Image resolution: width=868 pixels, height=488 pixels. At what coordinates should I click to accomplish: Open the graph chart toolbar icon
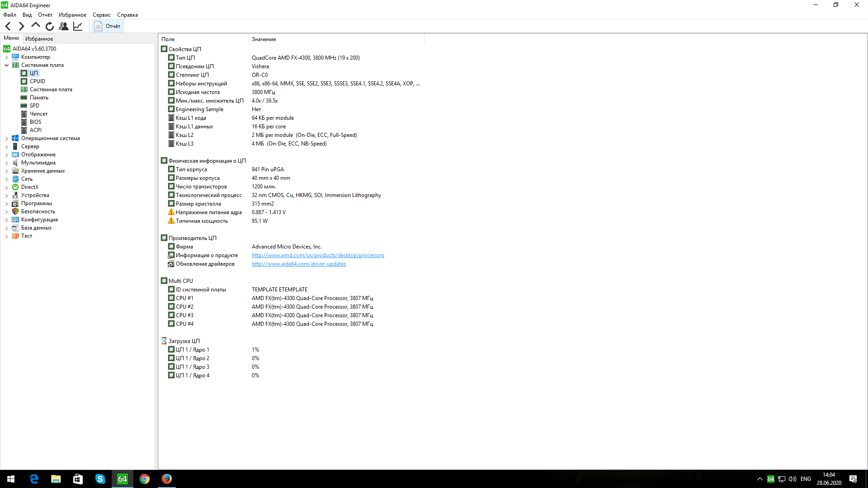tap(78, 26)
